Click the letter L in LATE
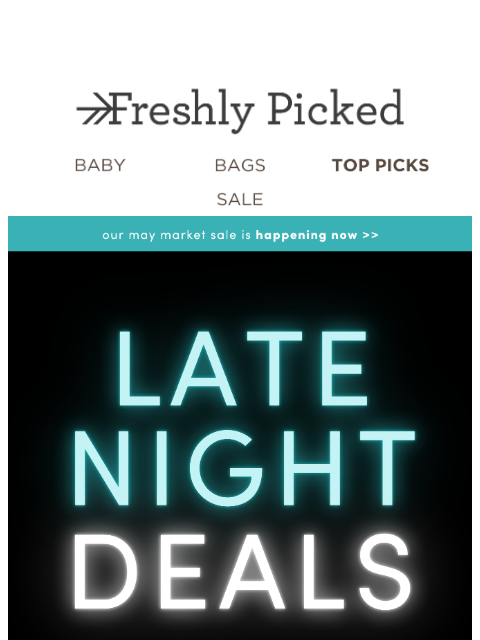This screenshot has width=480, height=640. 139,369
